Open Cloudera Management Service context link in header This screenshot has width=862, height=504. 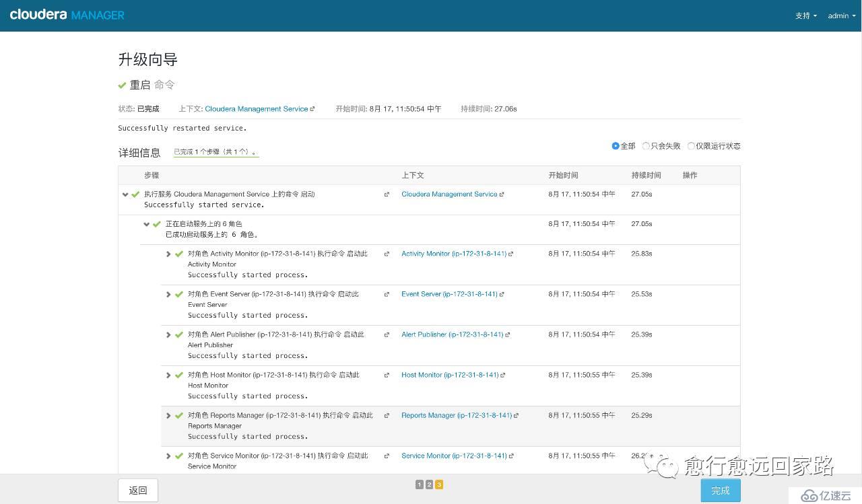(x=257, y=108)
